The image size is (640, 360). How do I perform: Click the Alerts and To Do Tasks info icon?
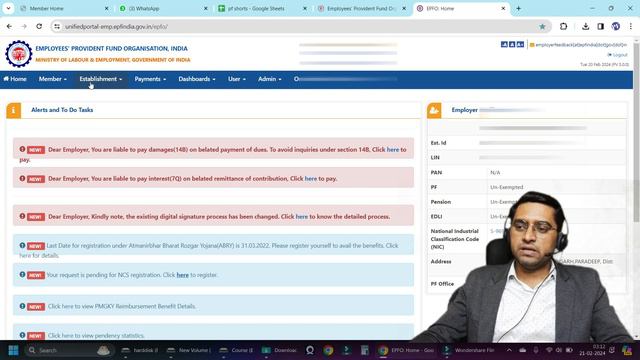click(13, 110)
